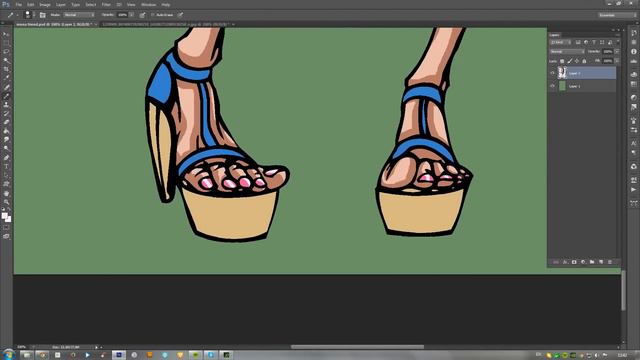Select the Clone Stamp tool
This screenshot has width=640, height=360.
click(6, 104)
